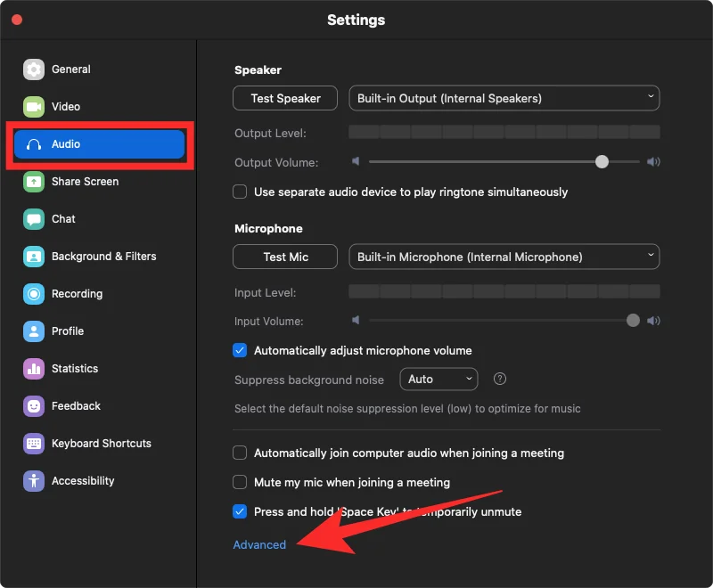
Task: Click the green Video camera icon
Action: (x=34, y=107)
